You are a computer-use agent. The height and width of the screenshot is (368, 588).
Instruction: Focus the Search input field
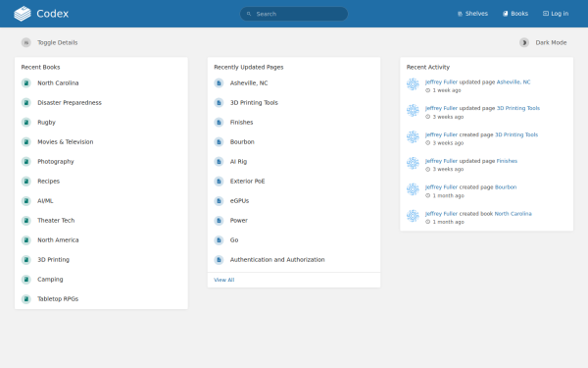click(x=294, y=14)
